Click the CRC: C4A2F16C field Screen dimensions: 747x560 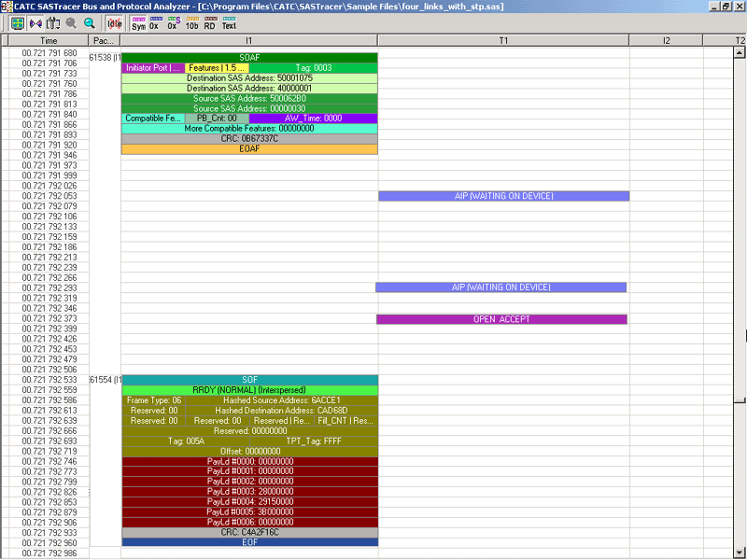pos(250,532)
